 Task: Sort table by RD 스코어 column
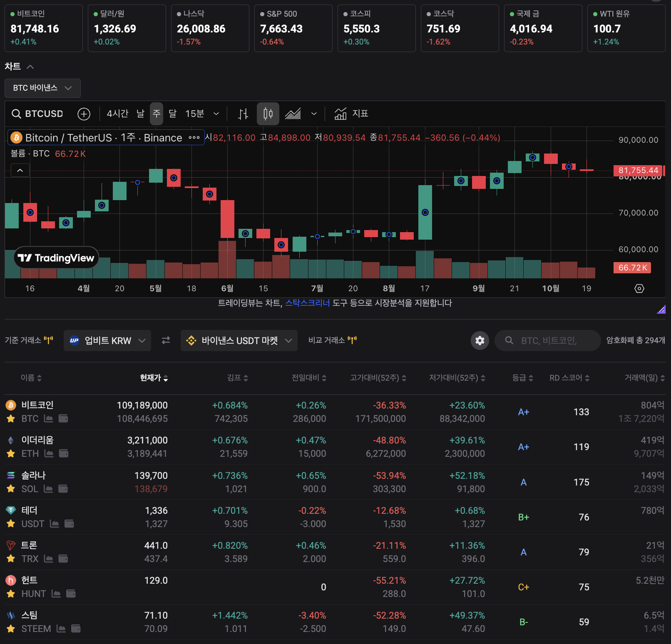click(569, 378)
